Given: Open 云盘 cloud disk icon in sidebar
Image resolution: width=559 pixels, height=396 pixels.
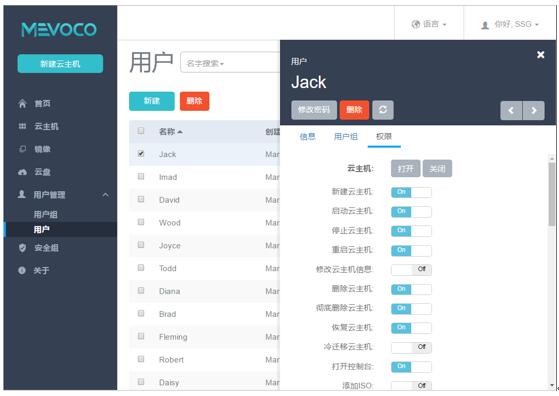Looking at the screenshot, I should pyautogui.click(x=22, y=172).
